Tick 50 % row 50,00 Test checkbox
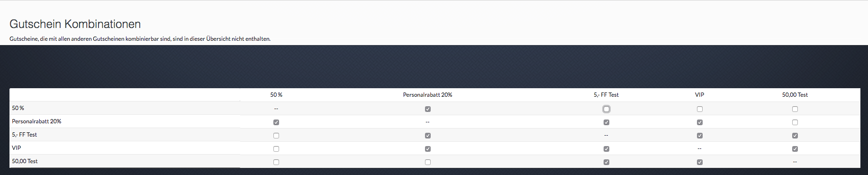 (795, 109)
